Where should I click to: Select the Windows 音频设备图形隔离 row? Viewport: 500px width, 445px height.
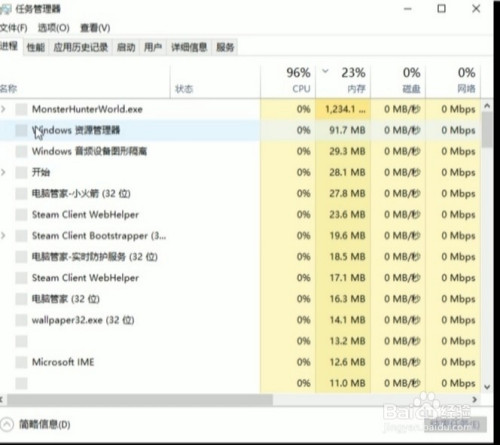pyautogui.click(x=240, y=151)
